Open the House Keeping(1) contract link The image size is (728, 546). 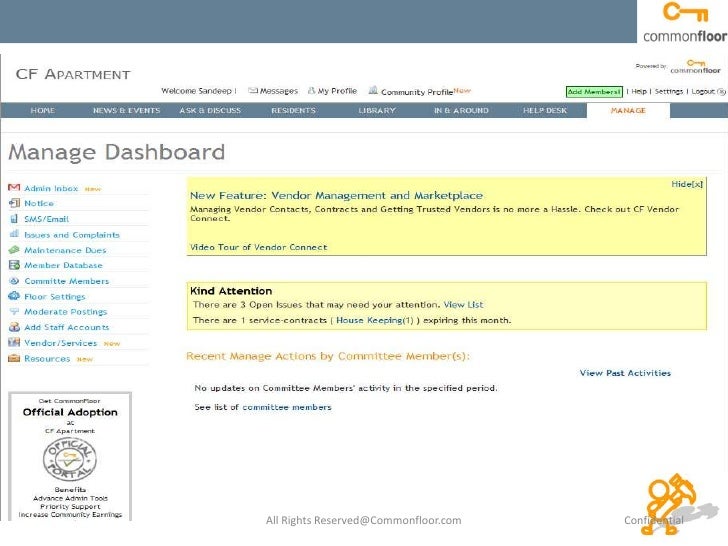(x=375, y=320)
